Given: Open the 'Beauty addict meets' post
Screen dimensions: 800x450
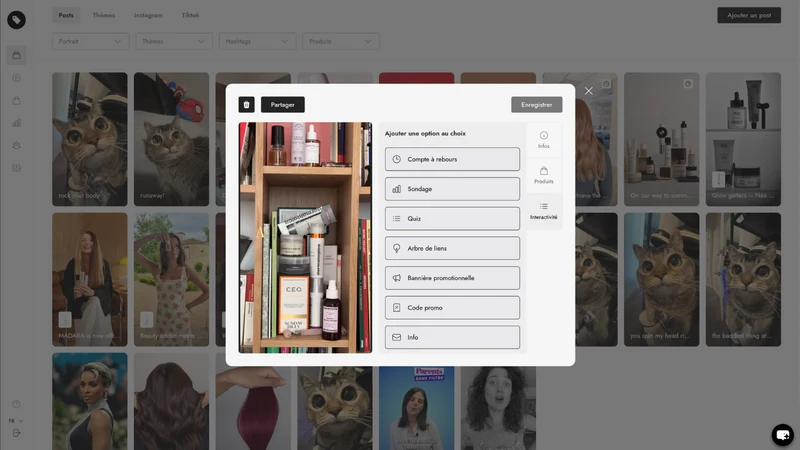Looking at the screenshot, I should (171, 280).
